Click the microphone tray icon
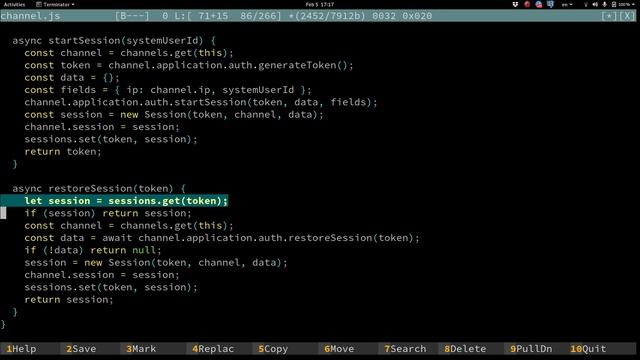This screenshot has width=640, height=360. (x=604, y=4)
